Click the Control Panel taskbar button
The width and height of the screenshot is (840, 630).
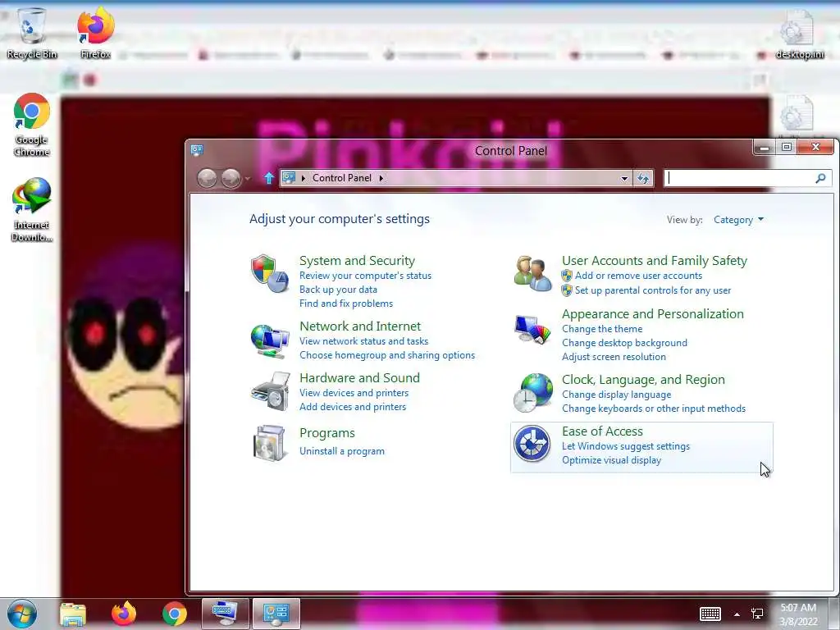pyautogui.click(x=276, y=614)
